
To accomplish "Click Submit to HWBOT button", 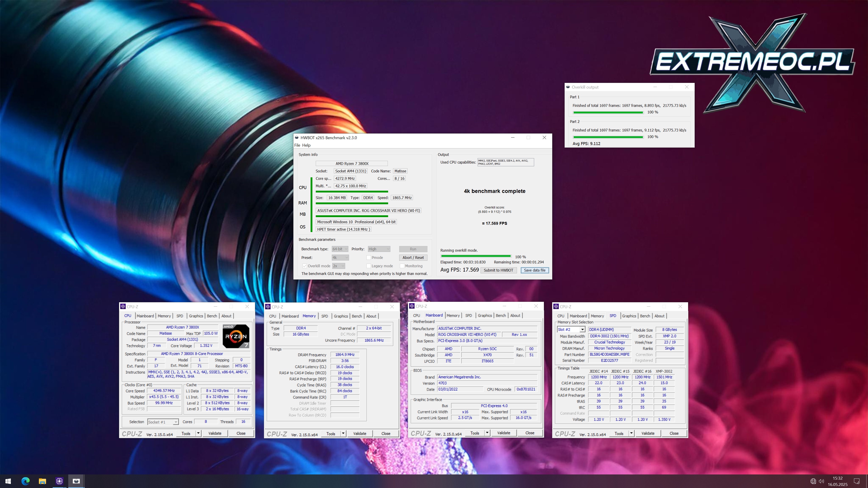I will pyautogui.click(x=498, y=270).
